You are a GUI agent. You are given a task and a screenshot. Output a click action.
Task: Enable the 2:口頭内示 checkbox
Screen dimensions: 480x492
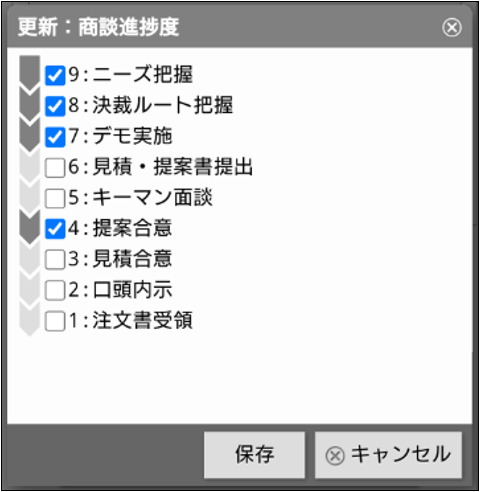tap(55, 290)
